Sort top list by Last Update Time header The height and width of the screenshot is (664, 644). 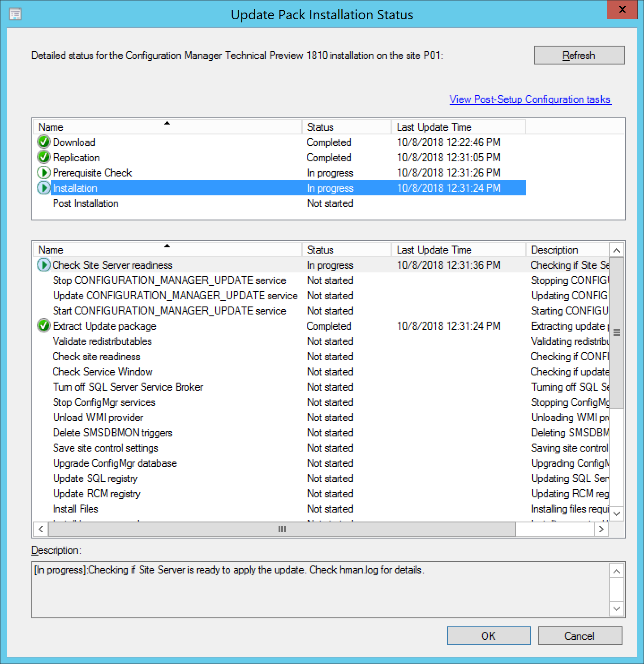(459, 127)
